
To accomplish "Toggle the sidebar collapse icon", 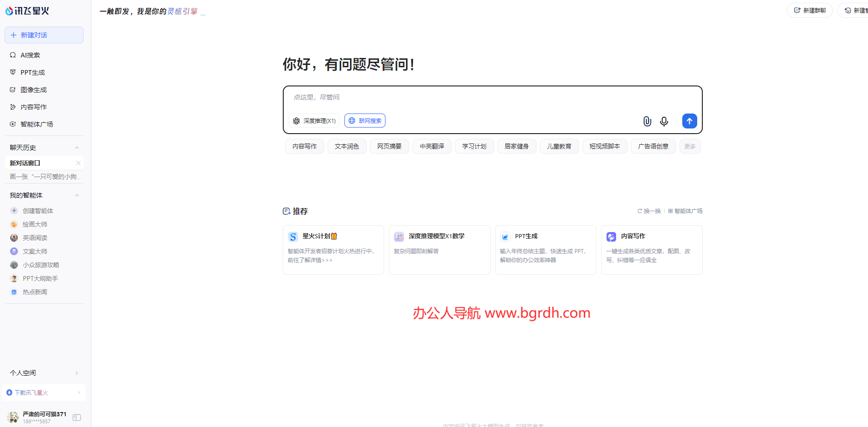I will (77, 418).
